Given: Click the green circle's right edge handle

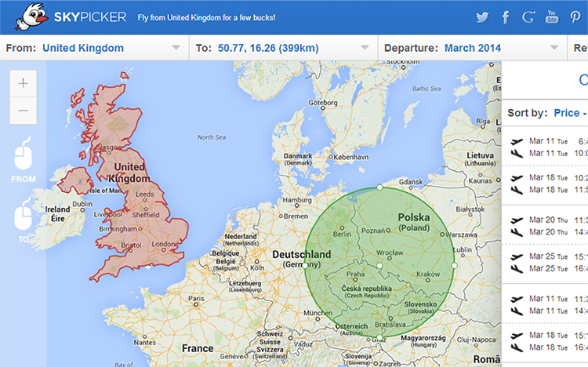Looking at the screenshot, I should pos(455,266).
